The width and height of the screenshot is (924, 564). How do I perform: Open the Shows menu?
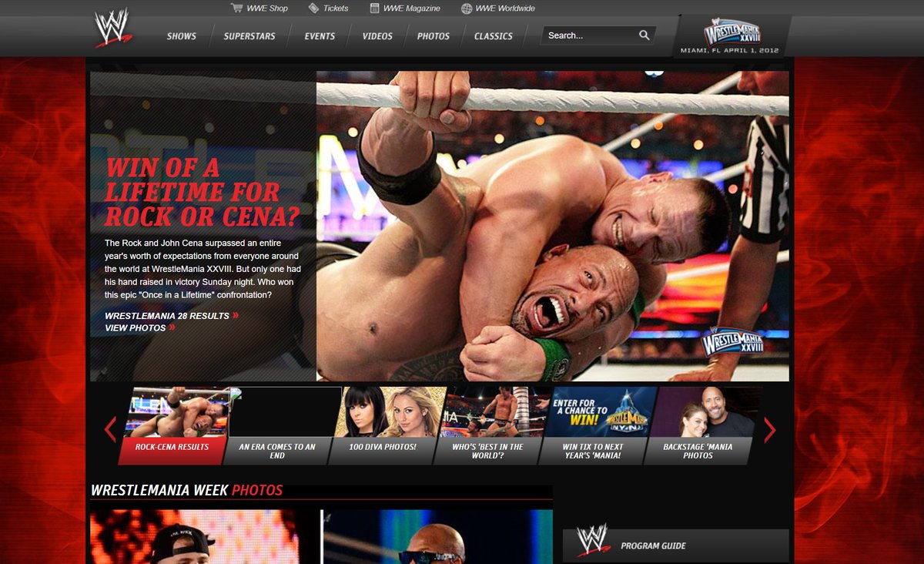[182, 36]
